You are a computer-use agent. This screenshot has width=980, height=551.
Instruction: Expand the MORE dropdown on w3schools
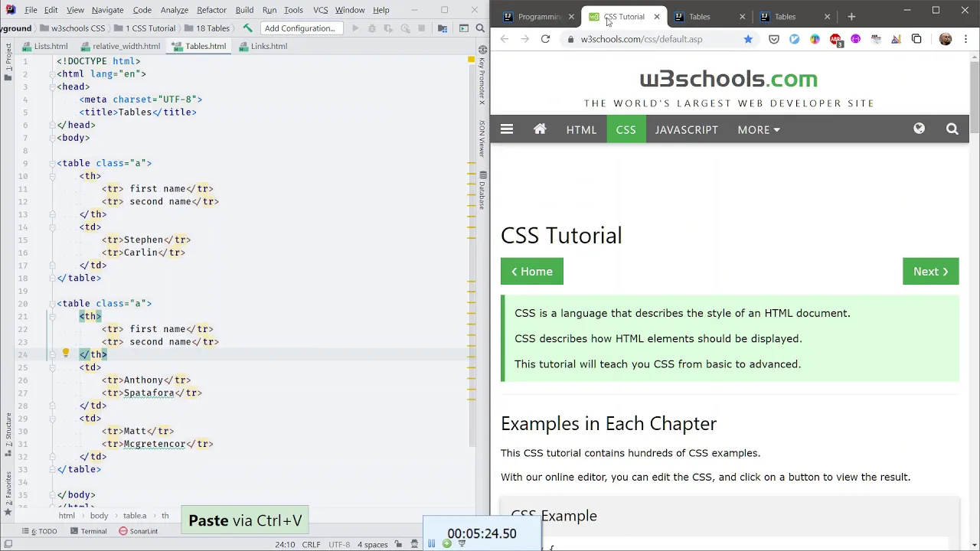pyautogui.click(x=759, y=129)
